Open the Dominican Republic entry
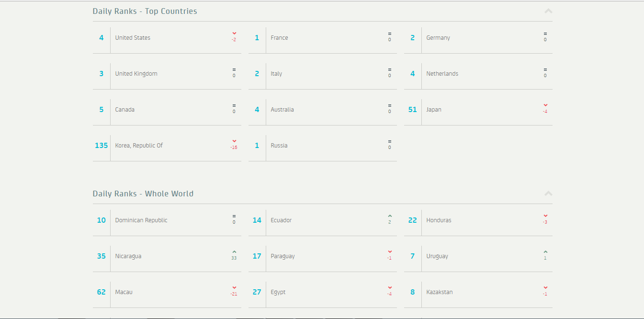 click(141, 220)
